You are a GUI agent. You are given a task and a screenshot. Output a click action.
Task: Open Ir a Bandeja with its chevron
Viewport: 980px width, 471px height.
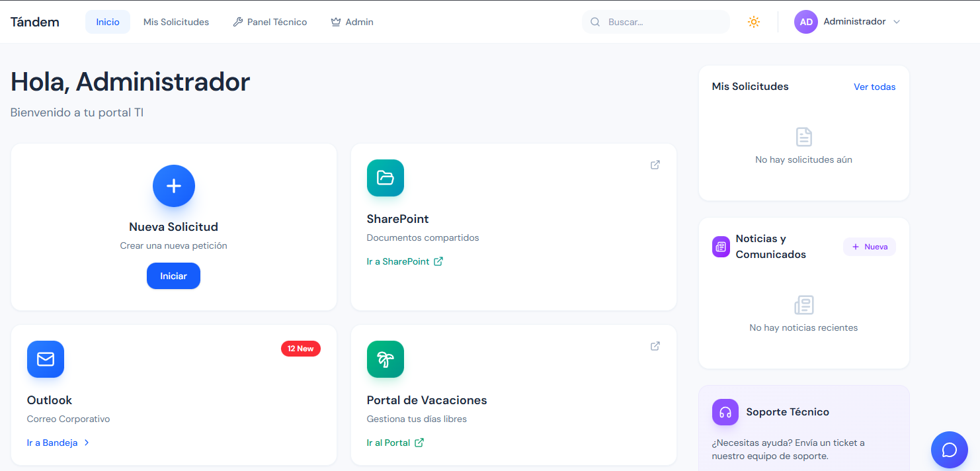58,442
